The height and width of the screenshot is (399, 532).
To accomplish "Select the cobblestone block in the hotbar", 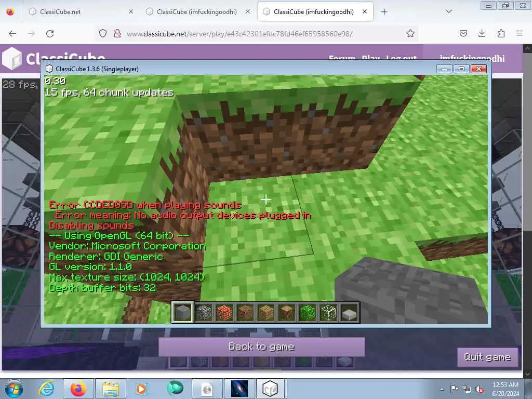I will click(x=204, y=312).
